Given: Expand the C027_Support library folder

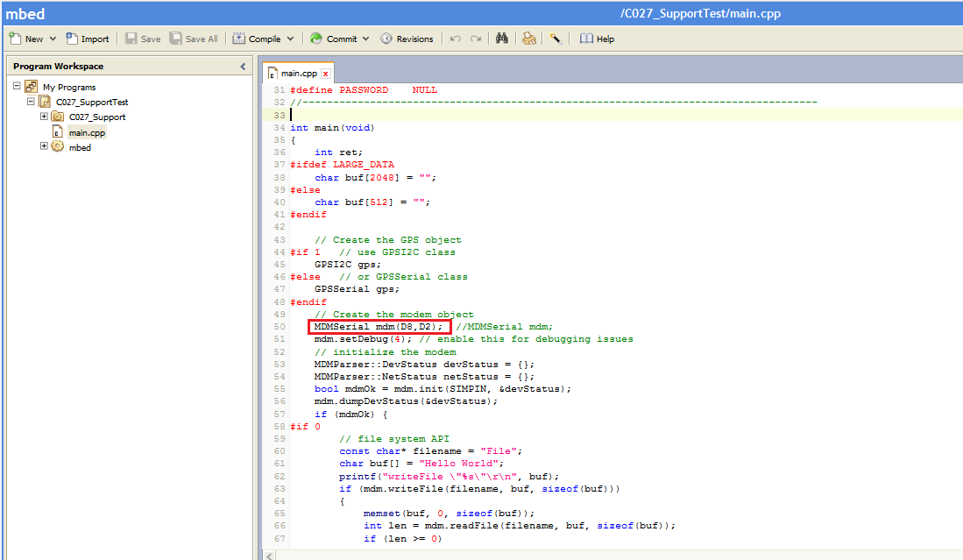Looking at the screenshot, I should tap(44, 117).
